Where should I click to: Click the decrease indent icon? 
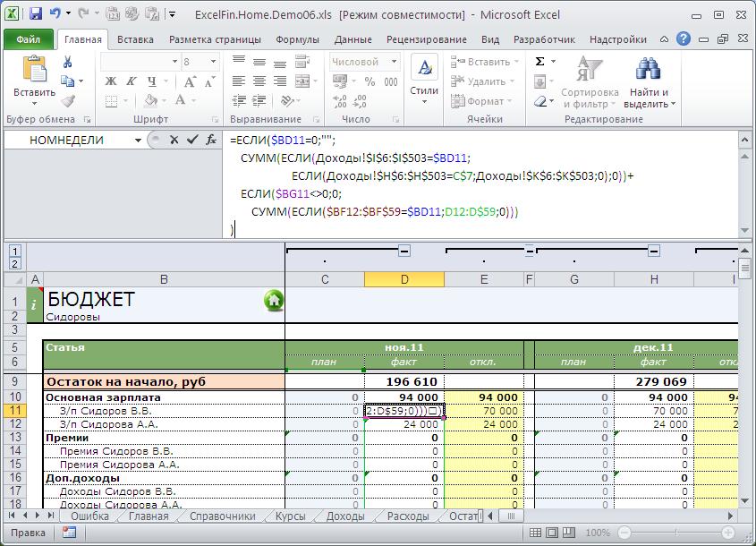239,101
